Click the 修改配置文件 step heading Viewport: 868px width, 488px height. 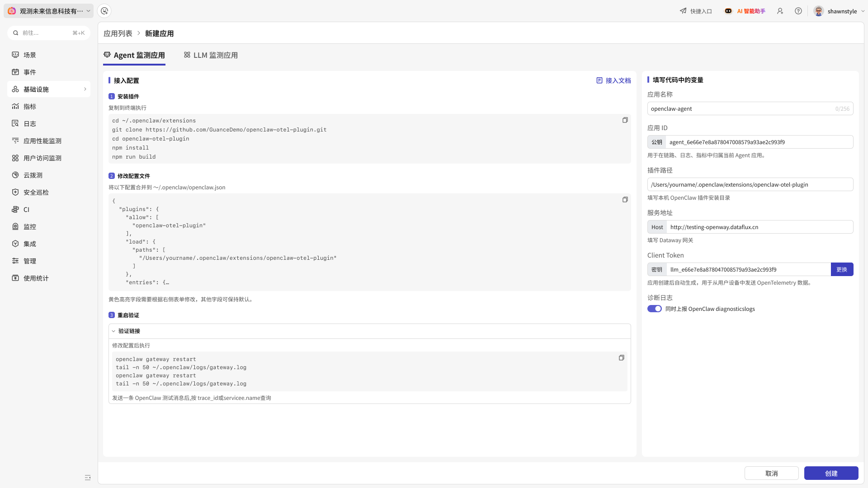[x=133, y=176]
